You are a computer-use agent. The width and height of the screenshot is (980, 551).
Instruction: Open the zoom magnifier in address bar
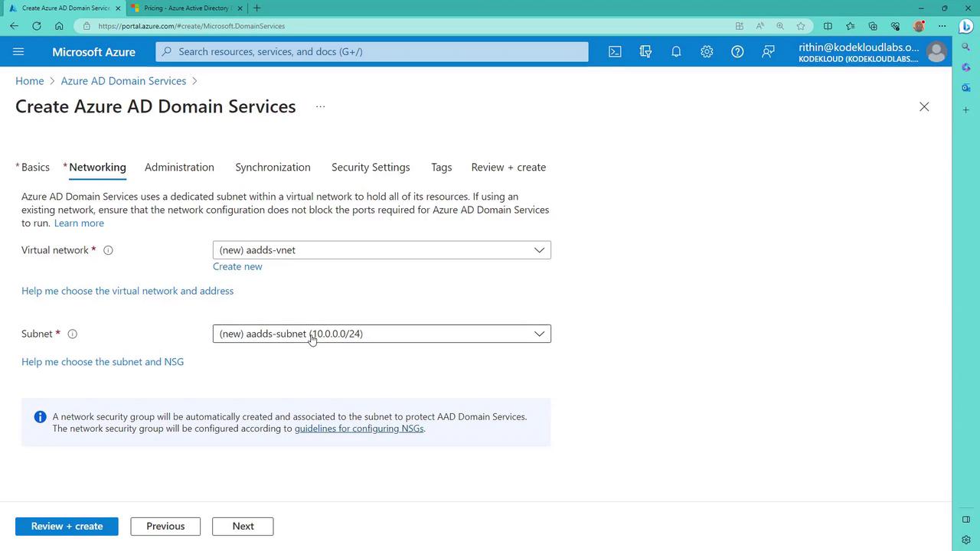tap(780, 26)
